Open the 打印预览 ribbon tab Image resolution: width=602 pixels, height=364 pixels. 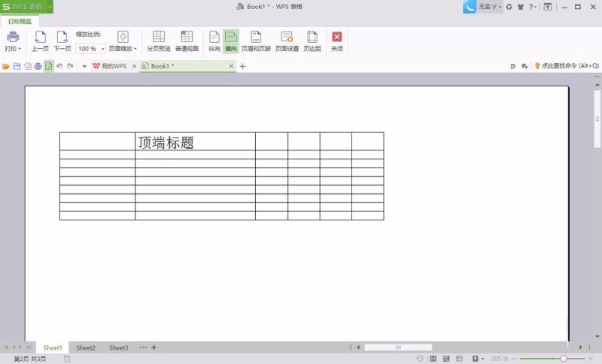click(20, 22)
